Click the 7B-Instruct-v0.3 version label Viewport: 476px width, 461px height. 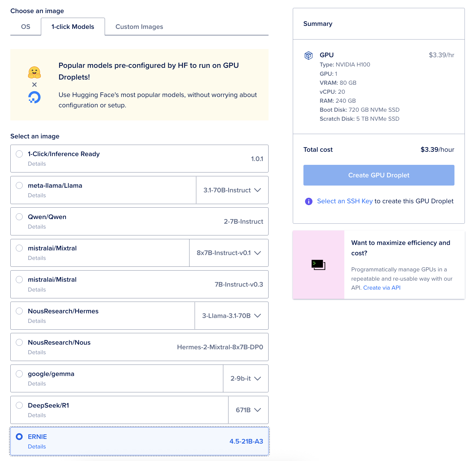tap(239, 284)
